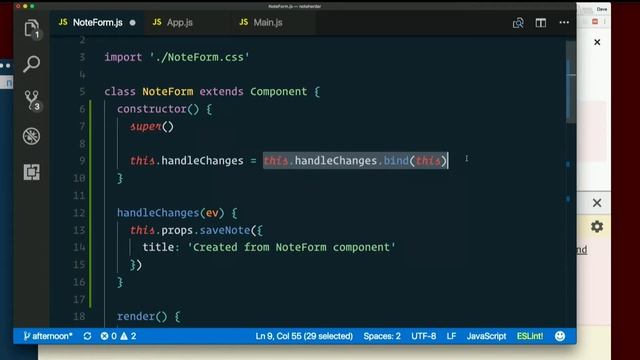640x360 pixels.
Task: Switch to the App.js tab
Action: click(x=179, y=22)
